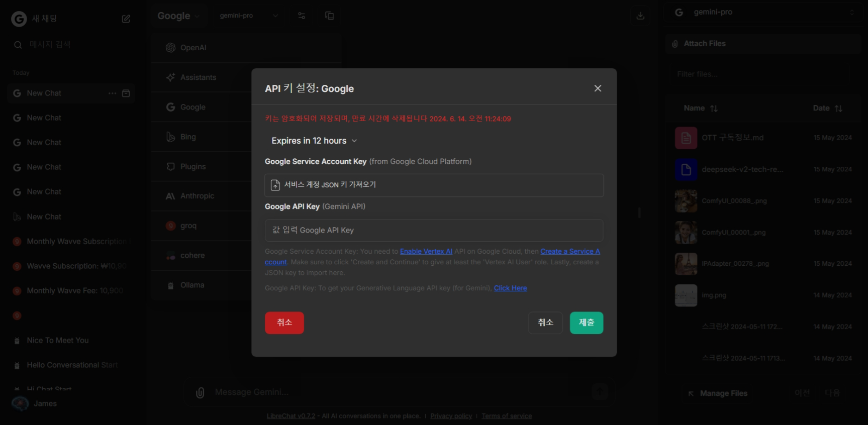Click the green 제출 submit button
The image size is (868, 425).
(x=587, y=323)
